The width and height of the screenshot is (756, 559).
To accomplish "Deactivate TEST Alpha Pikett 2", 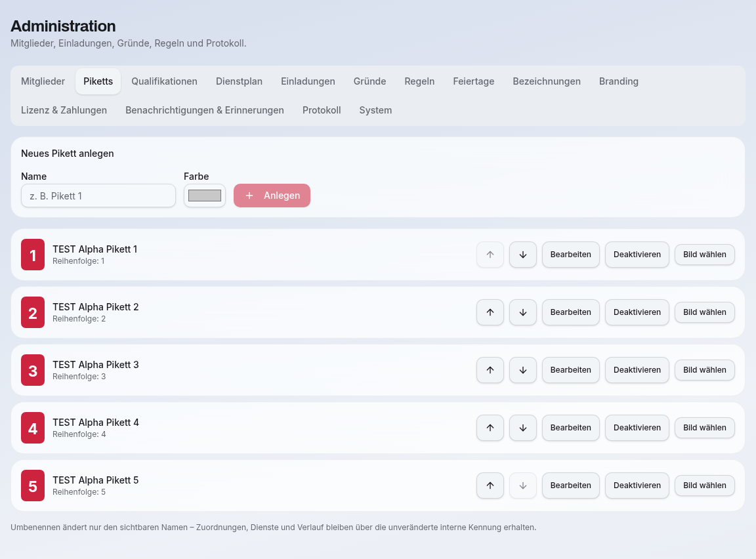I will [x=637, y=312].
